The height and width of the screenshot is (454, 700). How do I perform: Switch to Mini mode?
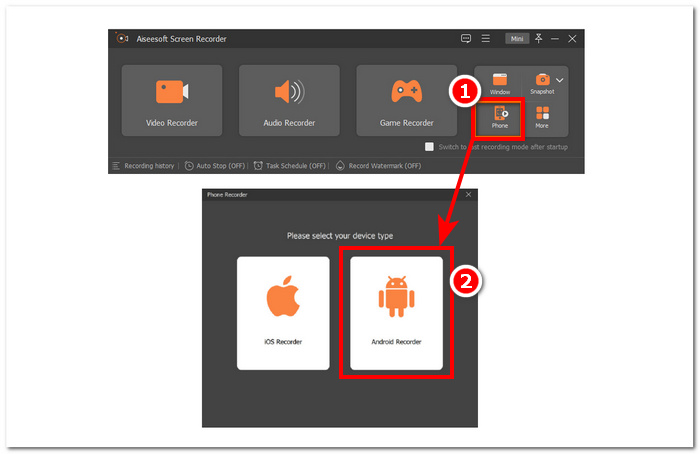pos(516,38)
